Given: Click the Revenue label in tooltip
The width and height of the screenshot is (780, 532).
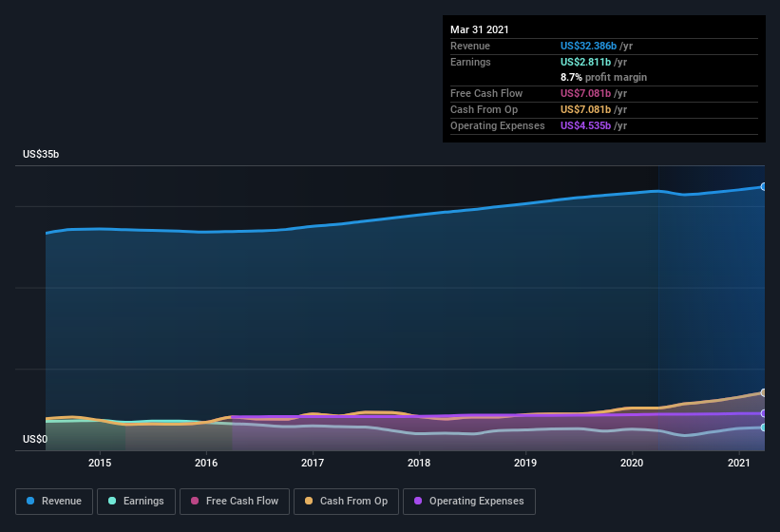Looking at the screenshot, I should 470,46.
